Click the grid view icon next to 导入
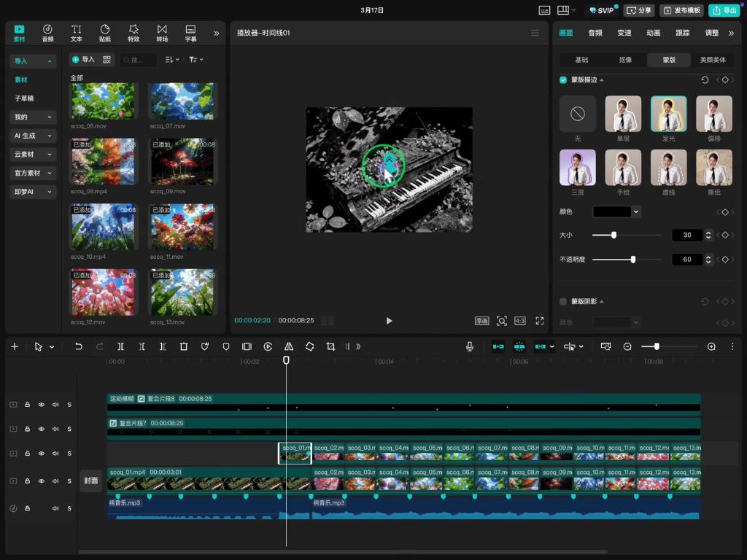Viewport: 747px width, 560px height. click(x=107, y=60)
